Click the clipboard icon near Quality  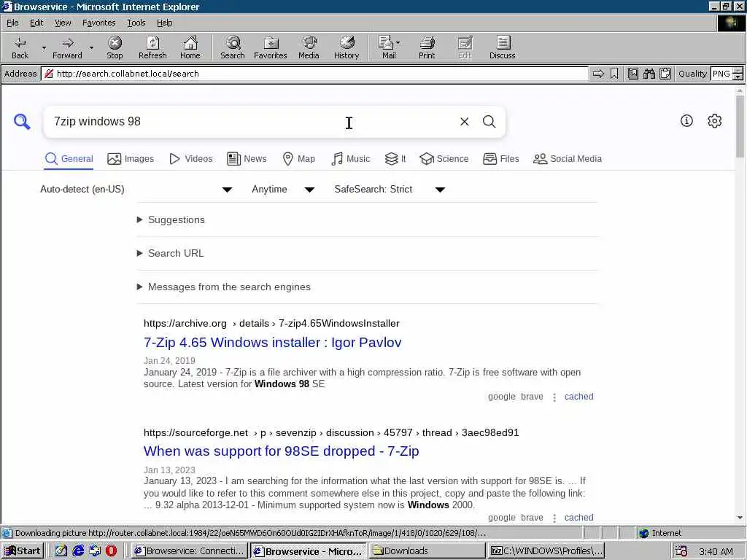665,74
